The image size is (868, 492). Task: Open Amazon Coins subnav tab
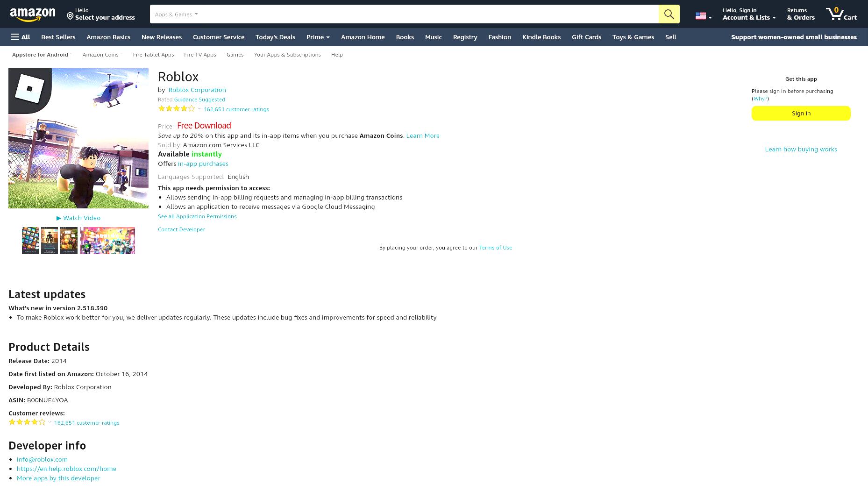pyautogui.click(x=100, y=55)
